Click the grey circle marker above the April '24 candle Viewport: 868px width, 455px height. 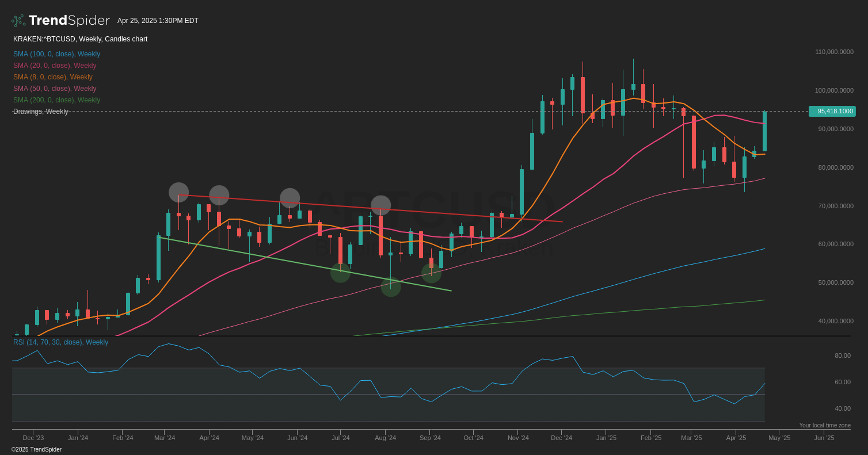tap(219, 195)
